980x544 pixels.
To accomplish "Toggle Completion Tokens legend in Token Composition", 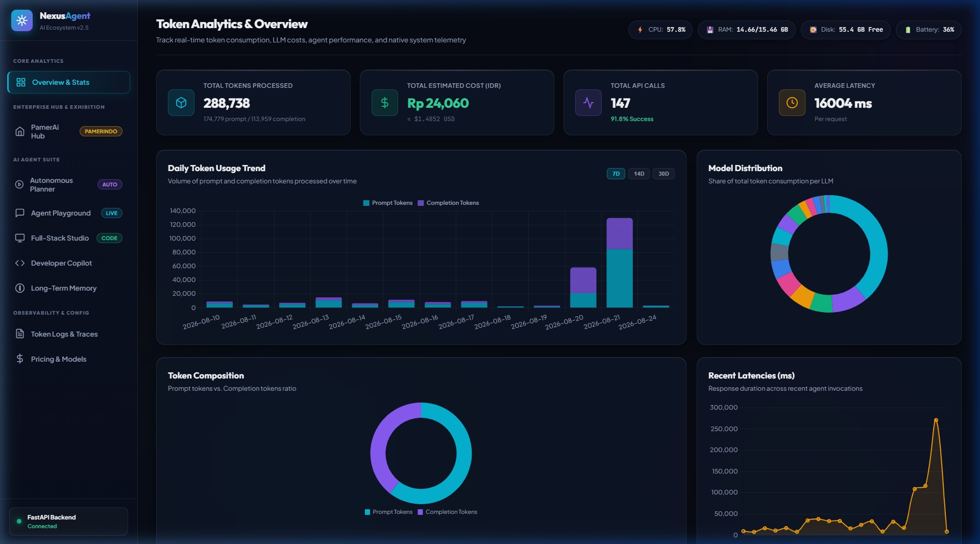I will [447, 512].
